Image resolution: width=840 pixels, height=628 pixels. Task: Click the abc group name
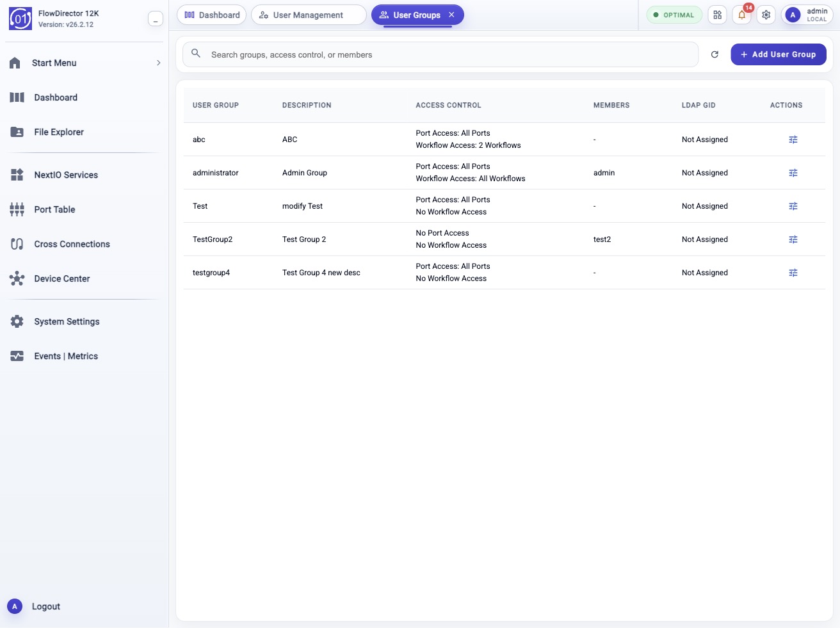[199, 140]
